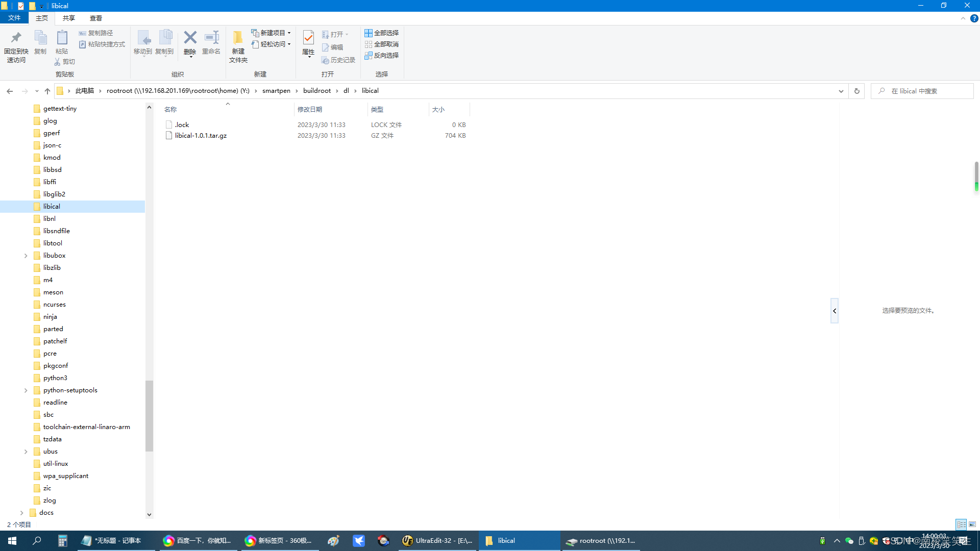The image size is (980, 551).
Task: Expand the python-setuptools tree node
Action: pyautogui.click(x=26, y=390)
